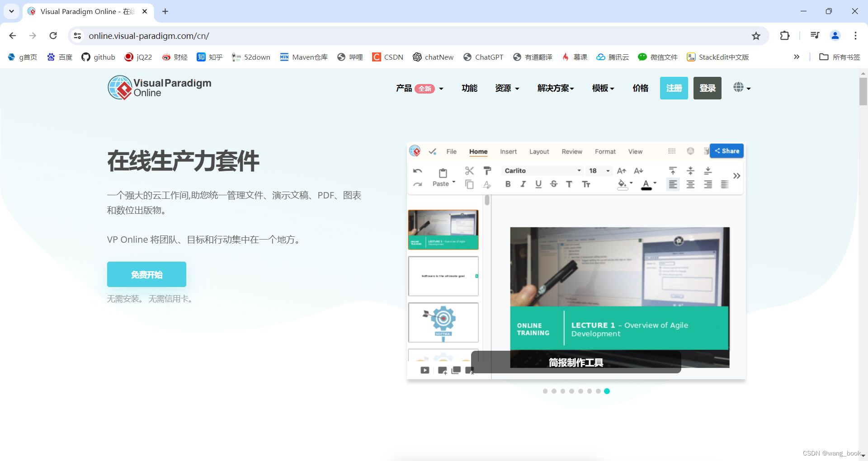Click the Share button

[x=726, y=151]
